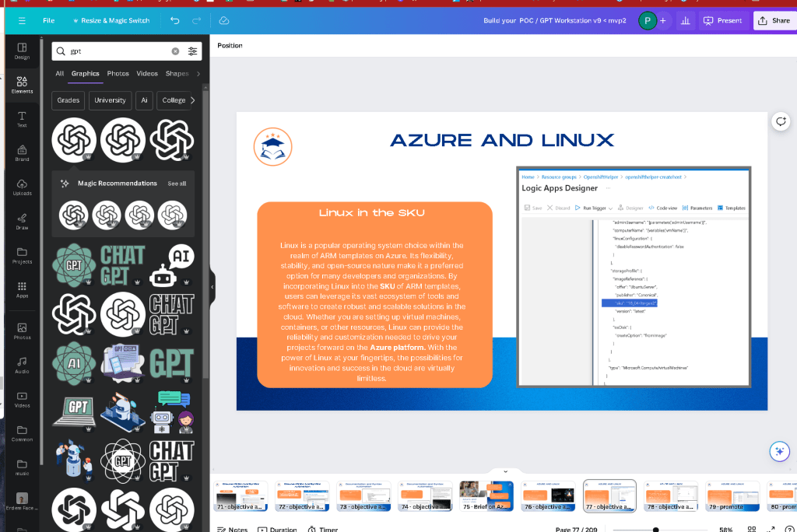Show more filter chips with the chevron
The image size is (797, 532).
click(x=193, y=100)
